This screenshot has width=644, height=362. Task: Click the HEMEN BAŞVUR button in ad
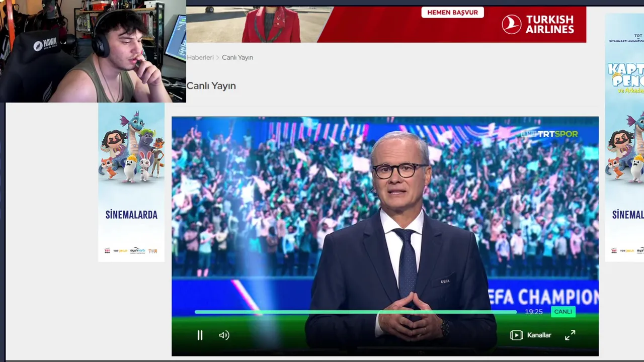point(452,13)
